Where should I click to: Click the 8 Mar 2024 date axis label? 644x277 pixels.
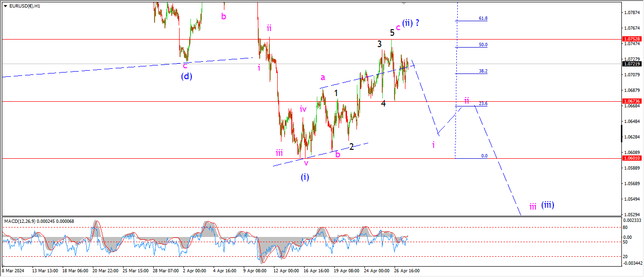pyautogui.click(x=14, y=271)
